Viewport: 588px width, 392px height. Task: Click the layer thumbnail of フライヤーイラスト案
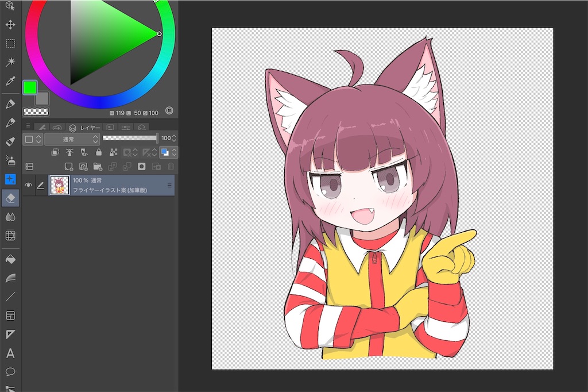coord(60,185)
